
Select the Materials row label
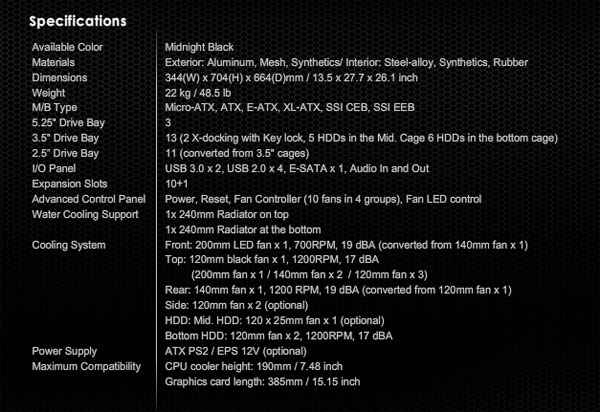click(x=53, y=62)
